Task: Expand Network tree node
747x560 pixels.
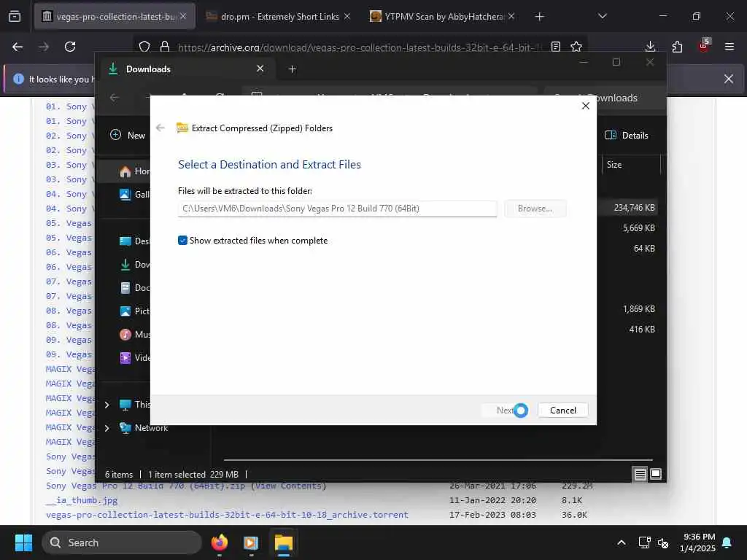Action: pyautogui.click(x=107, y=428)
